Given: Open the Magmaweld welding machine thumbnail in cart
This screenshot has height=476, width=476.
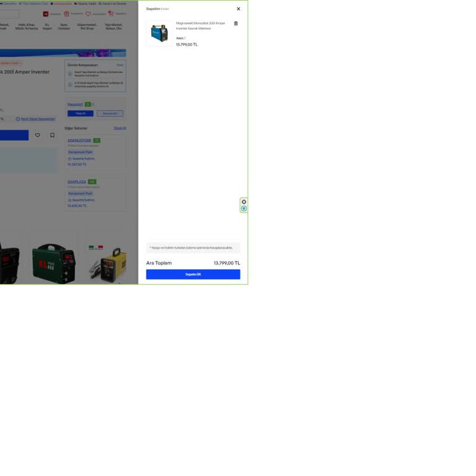Looking at the screenshot, I should pos(159,33).
